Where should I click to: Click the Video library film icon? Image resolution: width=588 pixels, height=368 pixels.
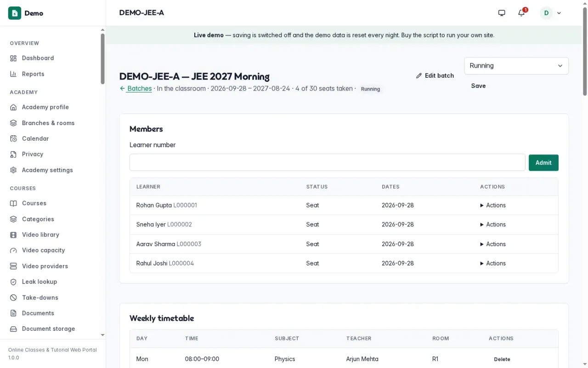coord(13,235)
